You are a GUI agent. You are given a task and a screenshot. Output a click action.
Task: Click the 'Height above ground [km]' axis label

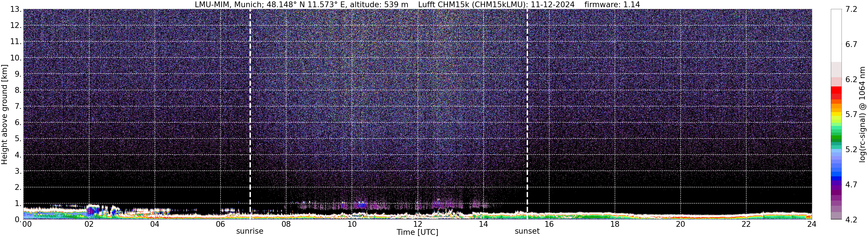tap(4, 115)
